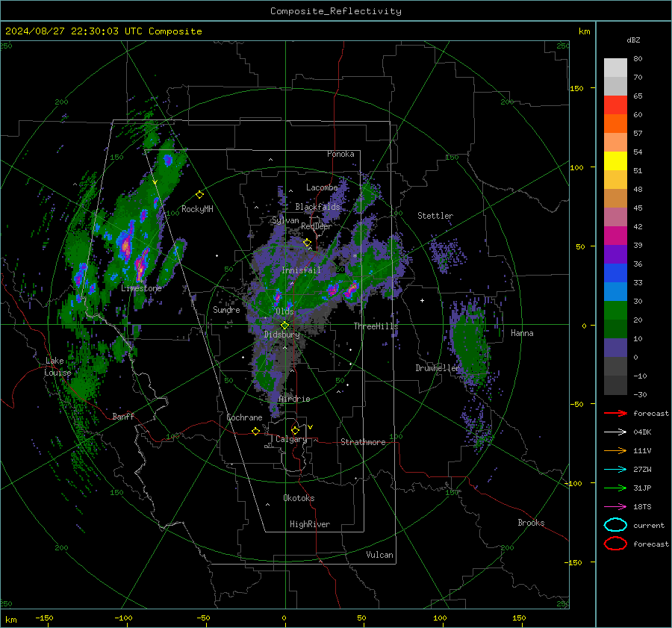Click the purple 36–39 dBZ swatch
The height and width of the screenshot is (628, 672).
click(x=615, y=254)
